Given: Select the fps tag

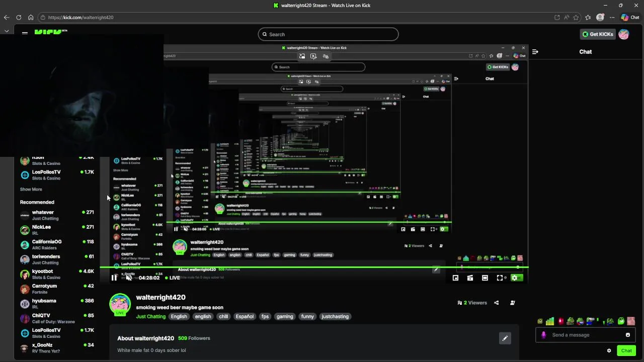Looking at the screenshot, I should pyautogui.click(x=265, y=316).
